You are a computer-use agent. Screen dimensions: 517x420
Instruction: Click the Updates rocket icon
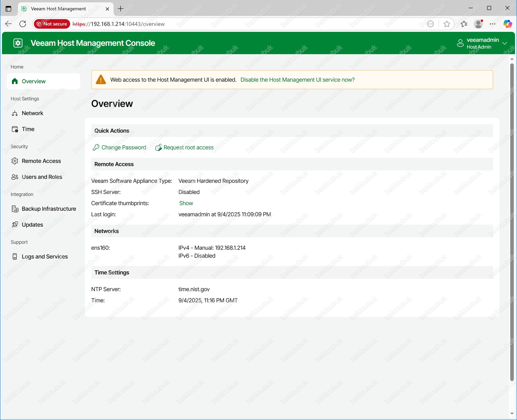pyautogui.click(x=15, y=225)
